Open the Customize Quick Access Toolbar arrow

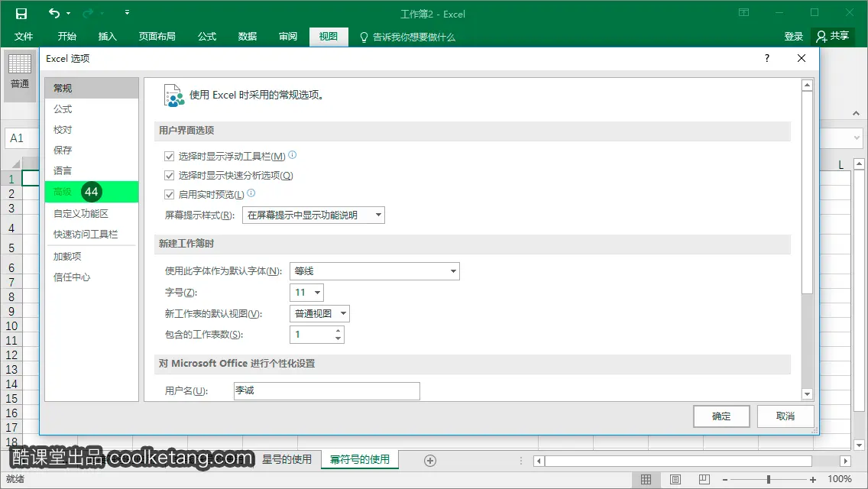click(x=127, y=12)
